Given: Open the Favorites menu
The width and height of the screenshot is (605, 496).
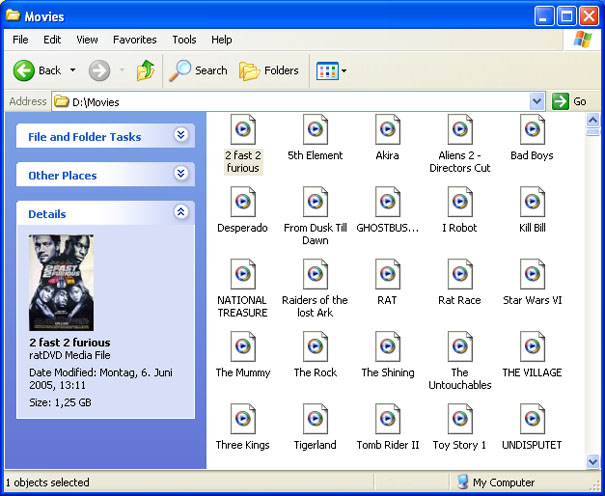Looking at the screenshot, I should pos(134,40).
